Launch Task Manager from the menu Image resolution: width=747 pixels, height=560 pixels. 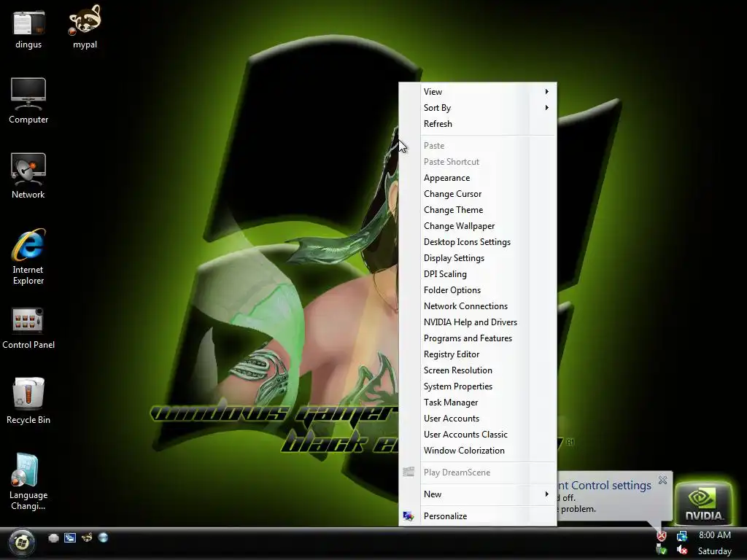[477, 402]
